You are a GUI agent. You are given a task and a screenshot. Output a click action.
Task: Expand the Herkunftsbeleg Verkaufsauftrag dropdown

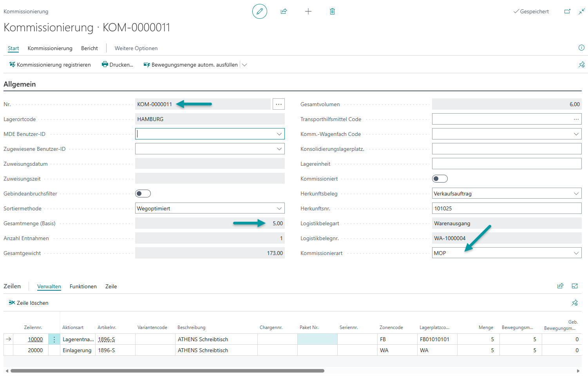coord(576,194)
